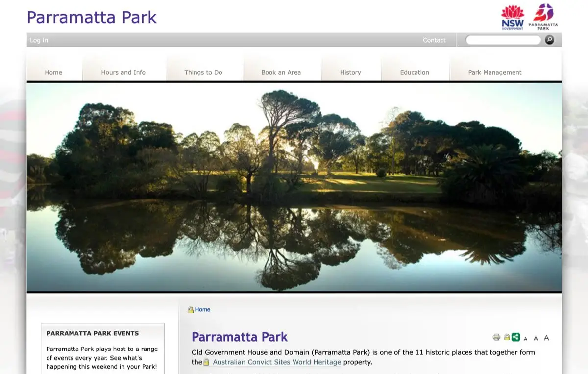Click the Contact link

point(434,40)
